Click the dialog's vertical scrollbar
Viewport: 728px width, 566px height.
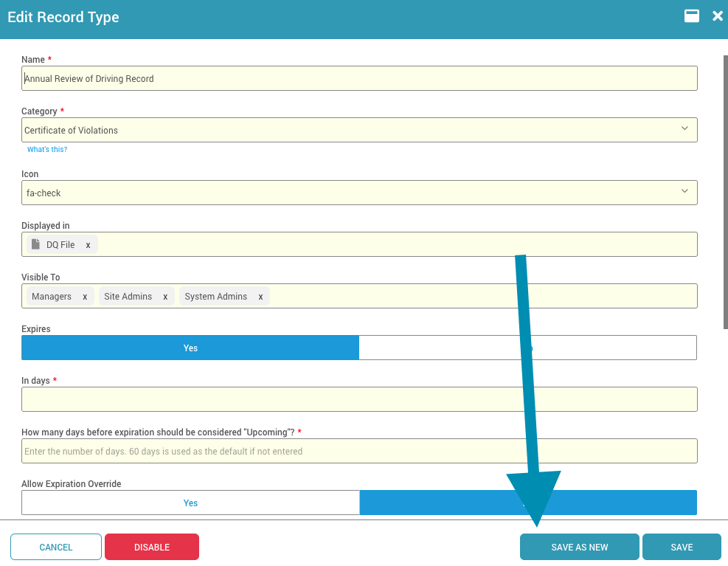[x=725, y=192]
